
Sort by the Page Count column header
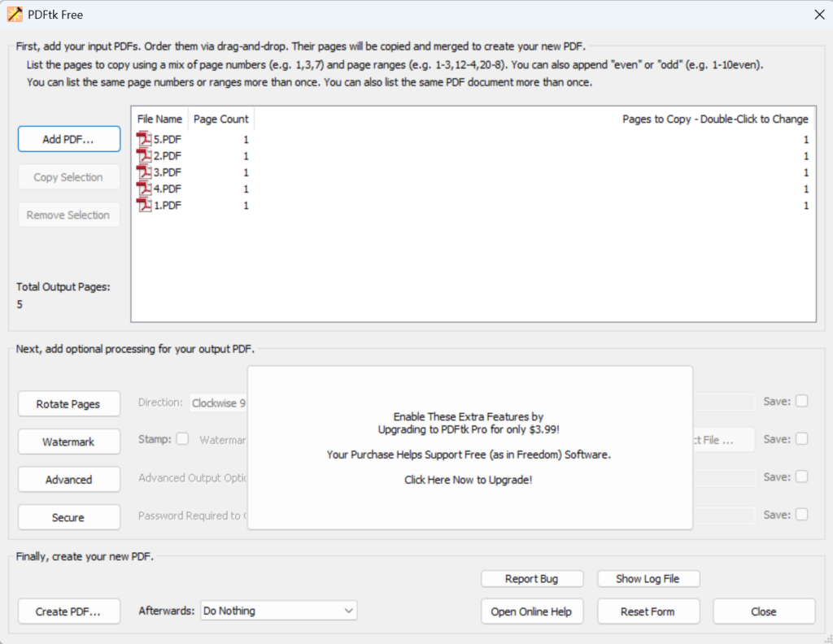220,119
